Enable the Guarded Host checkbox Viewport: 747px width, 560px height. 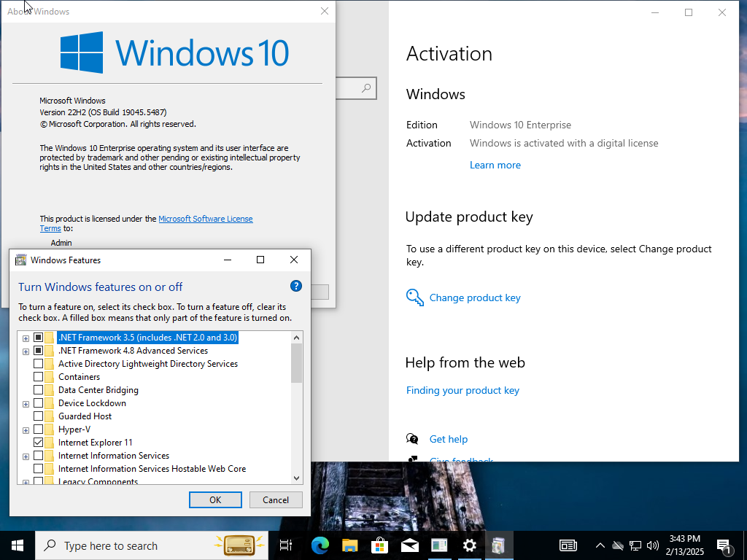38,416
